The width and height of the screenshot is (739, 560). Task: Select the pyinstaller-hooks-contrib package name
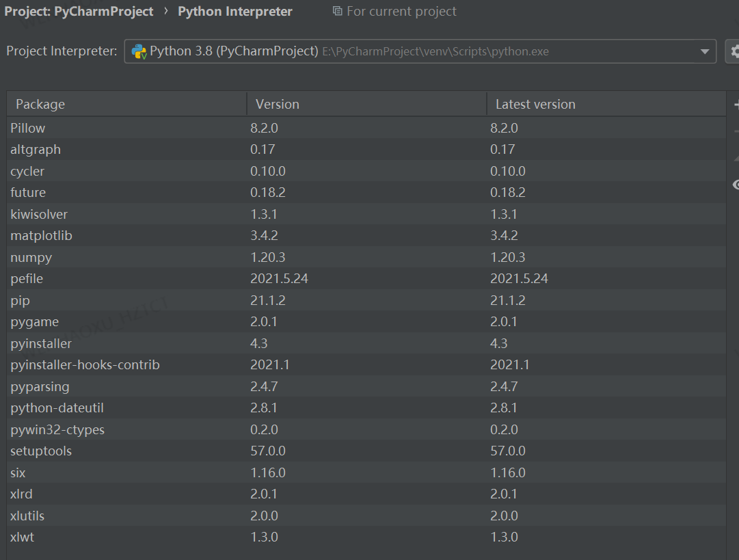coord(85,365)
